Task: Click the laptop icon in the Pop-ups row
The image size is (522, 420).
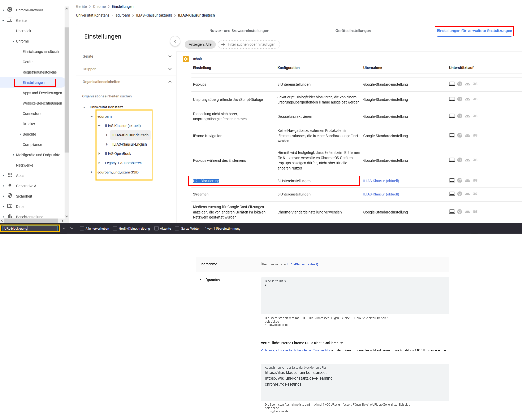Action: tap(452, 84)
